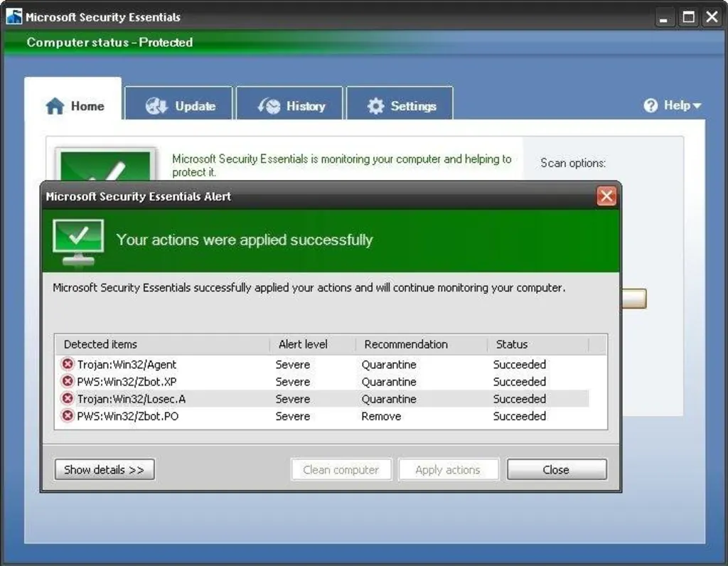
Task: Click red X icon beside Trojan:Win32/Agent
Action: (68, 363)
